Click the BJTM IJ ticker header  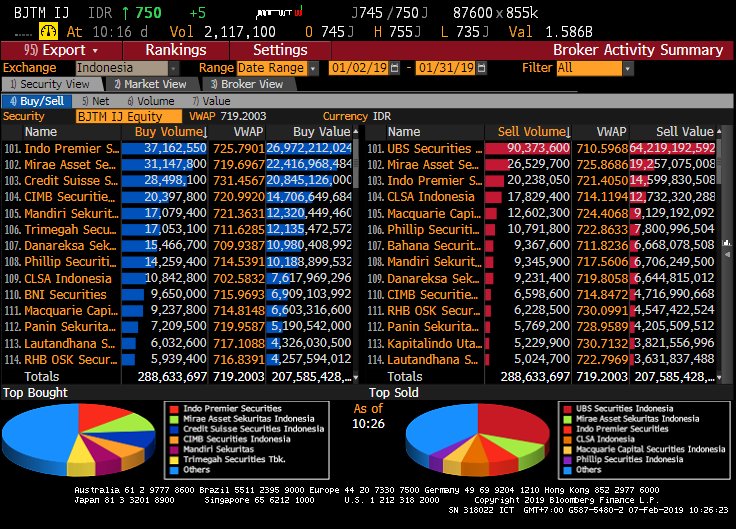point(41,13)
